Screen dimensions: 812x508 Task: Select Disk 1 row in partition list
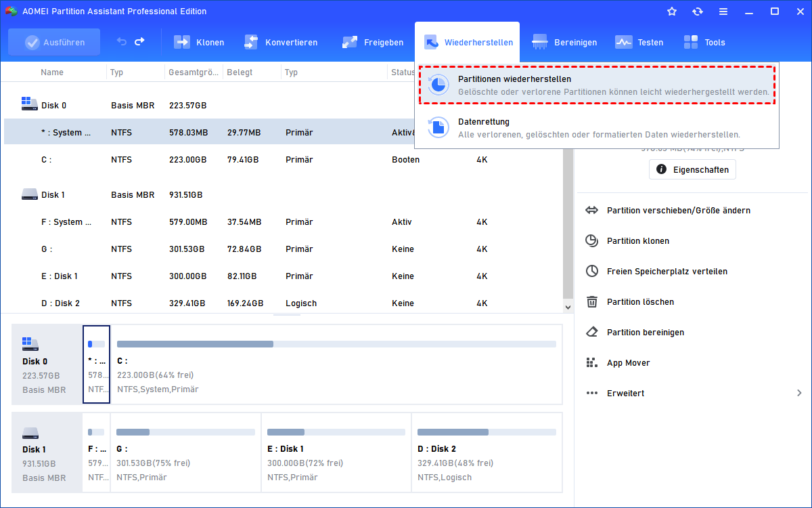tap(284, 194)
